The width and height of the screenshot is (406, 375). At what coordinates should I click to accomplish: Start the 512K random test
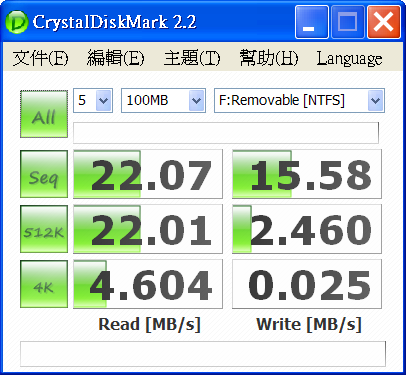[44, 229]
